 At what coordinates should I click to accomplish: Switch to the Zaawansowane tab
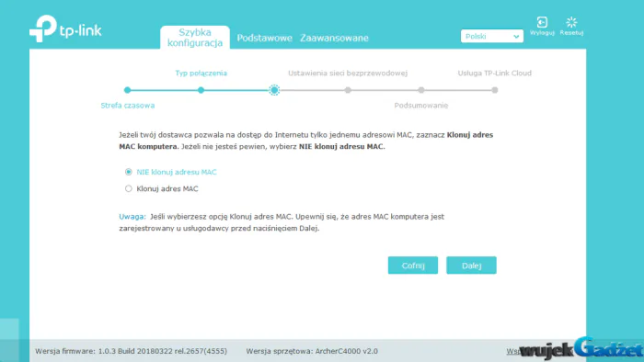coord(334,38)
